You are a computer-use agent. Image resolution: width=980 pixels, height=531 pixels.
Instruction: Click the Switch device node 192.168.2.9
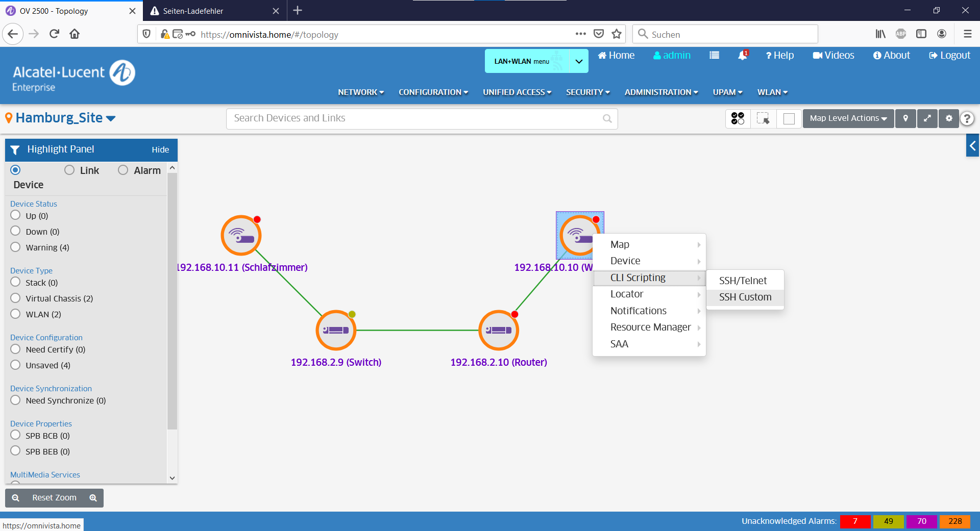(336, 331)
